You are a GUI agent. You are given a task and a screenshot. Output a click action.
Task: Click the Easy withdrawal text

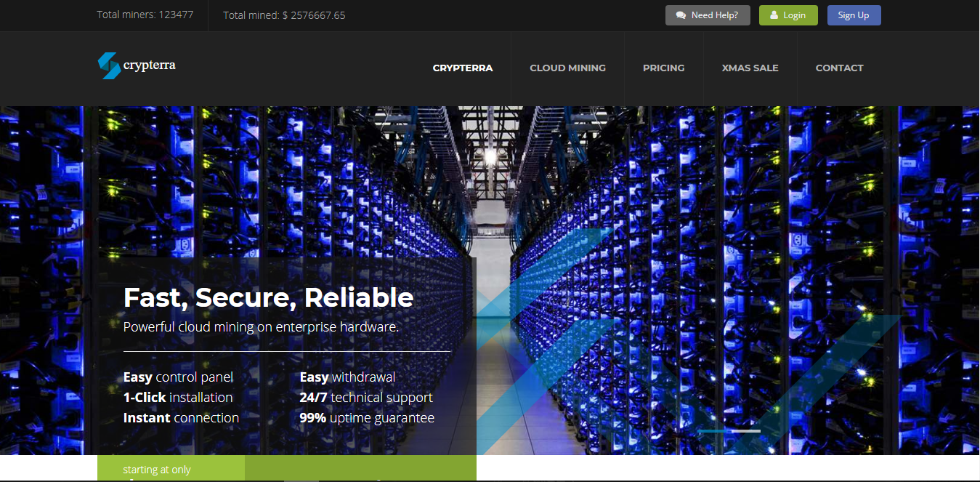click(x=348, y=377)
